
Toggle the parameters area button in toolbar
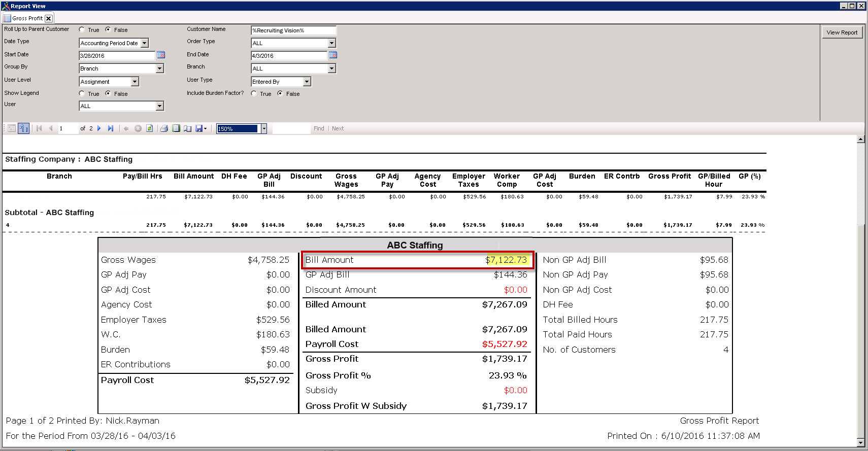[23, 129]
